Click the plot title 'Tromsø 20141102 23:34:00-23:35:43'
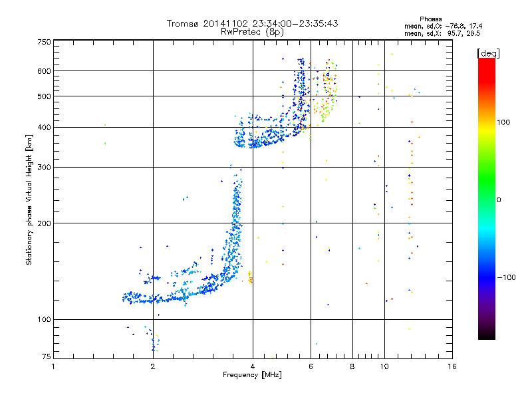The height and width of the screenshot is (399, 532). pos(252,23)
